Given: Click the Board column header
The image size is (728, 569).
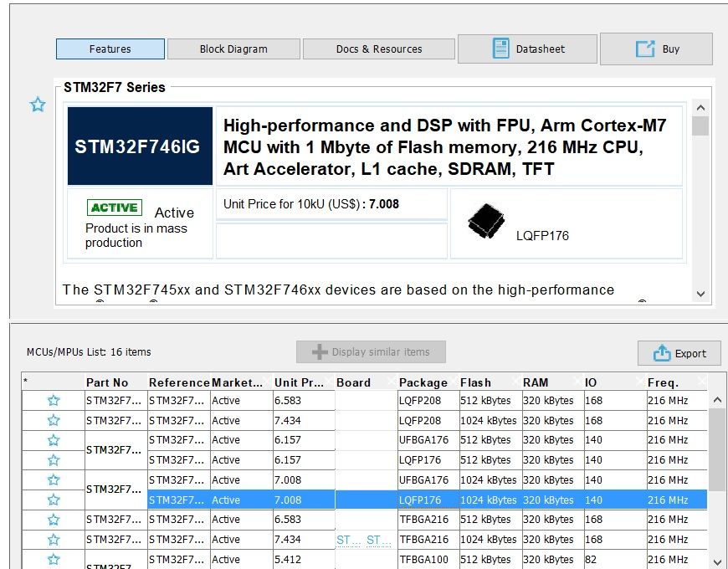Looking at the screenshot, I should (367, 382).
